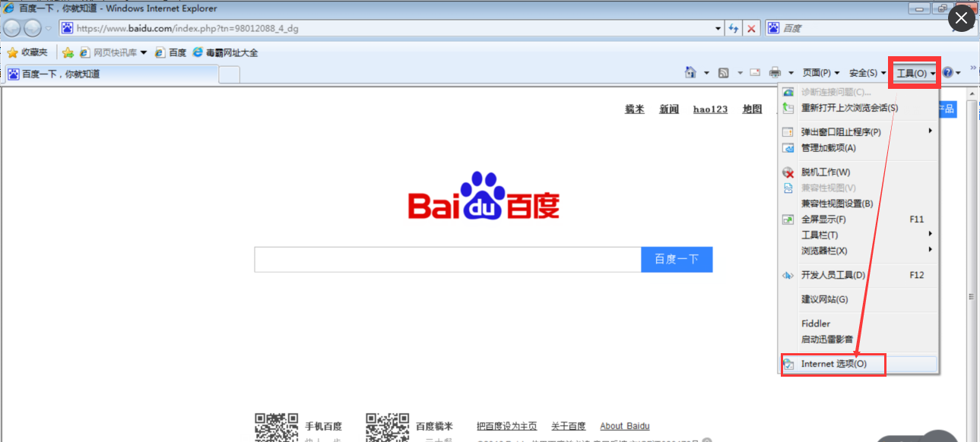Click the add to favorites bar icon
Viewport: 980px width, 442px height.
pyautogui.click(x=68, y=52)
